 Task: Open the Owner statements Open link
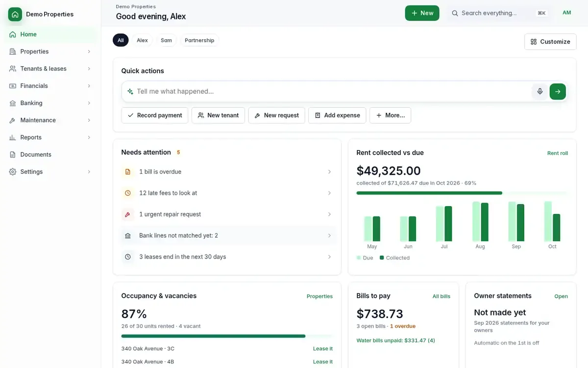click(x=561, y=296)
